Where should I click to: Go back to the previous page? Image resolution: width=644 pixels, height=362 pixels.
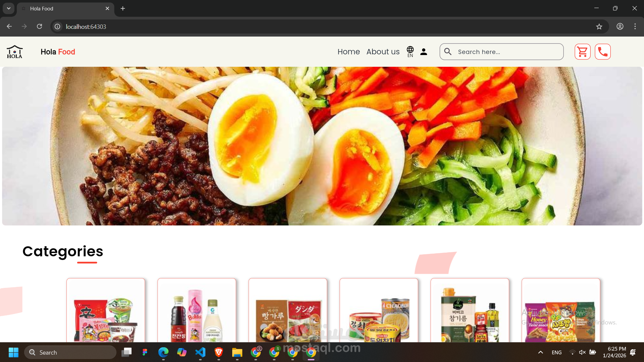point(9,27)
